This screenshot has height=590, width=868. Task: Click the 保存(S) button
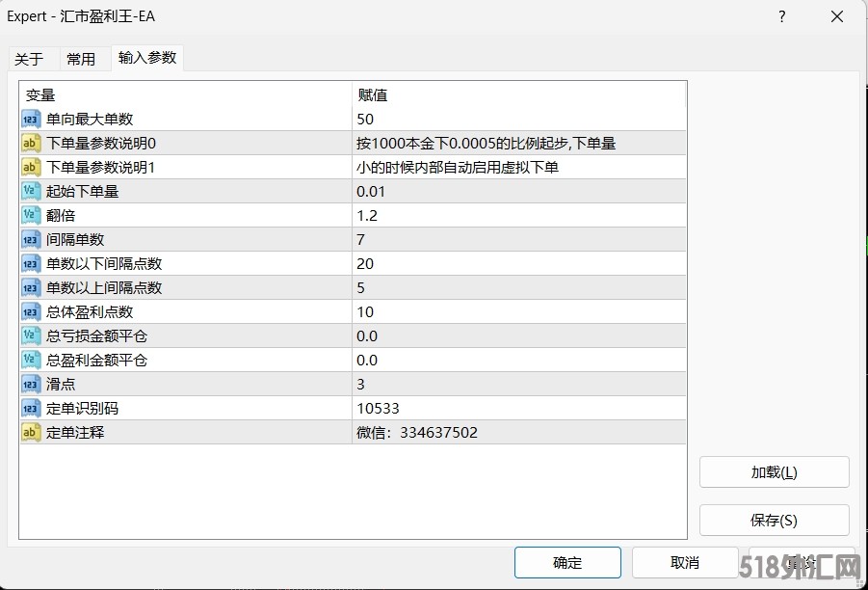(774, 521)
